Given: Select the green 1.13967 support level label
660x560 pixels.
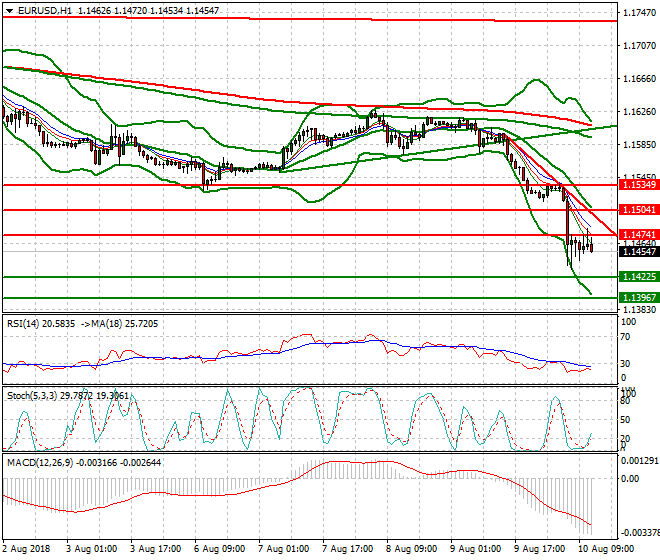Looking at the screenshot, I should (x=639, y=298).
